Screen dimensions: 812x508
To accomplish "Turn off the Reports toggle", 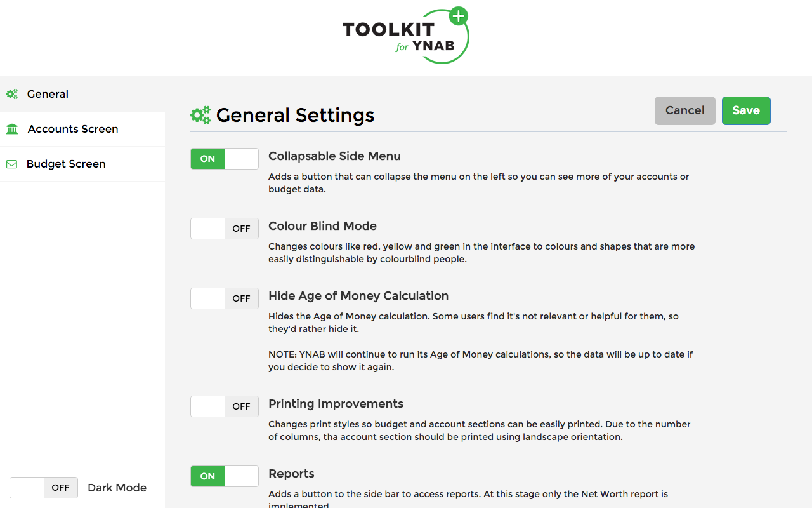I will 224,476.
